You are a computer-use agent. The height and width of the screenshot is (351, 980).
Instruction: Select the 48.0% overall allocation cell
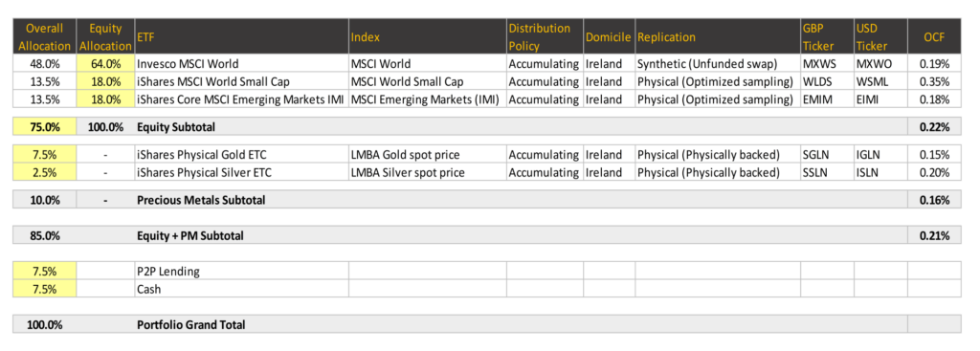(x=44, y=63)
